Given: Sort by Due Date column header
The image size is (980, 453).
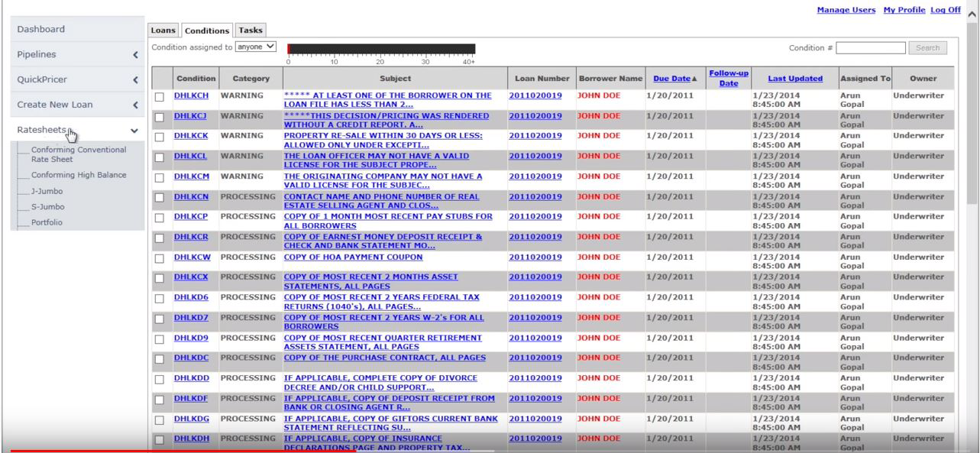Looking at the screenshot, I should coord(671,79).
